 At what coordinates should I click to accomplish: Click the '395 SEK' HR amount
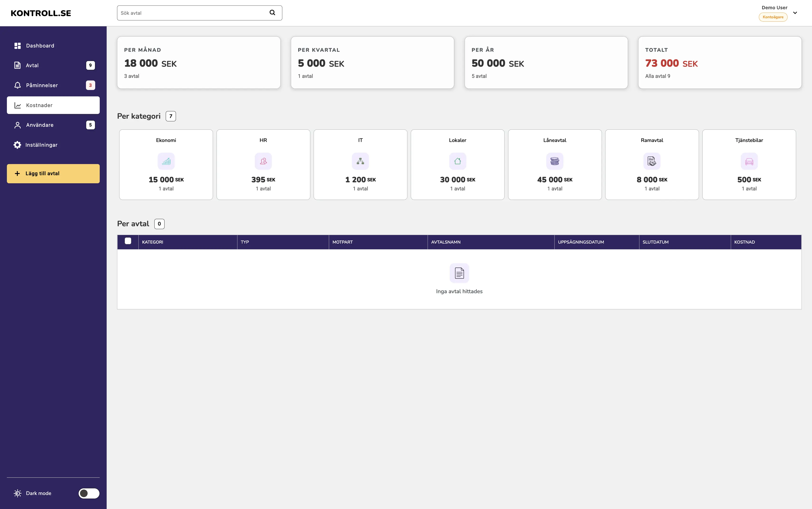(263, 180)
